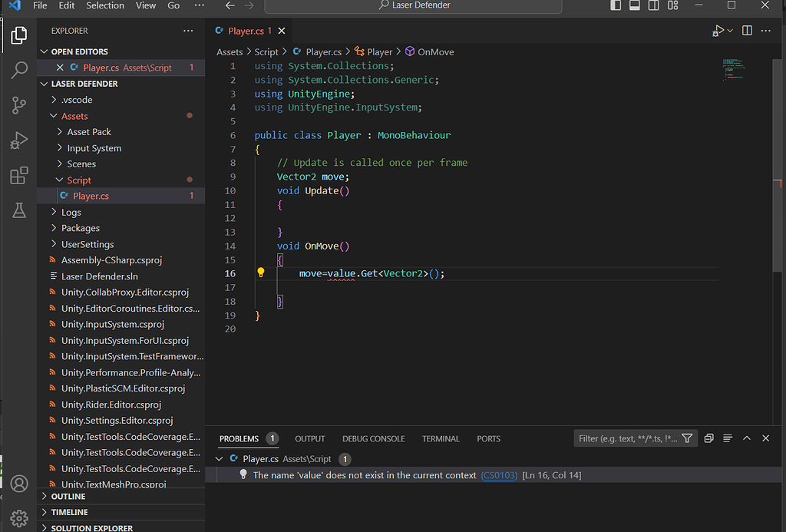Toggle the bottom panel layout button

[635, 6]
